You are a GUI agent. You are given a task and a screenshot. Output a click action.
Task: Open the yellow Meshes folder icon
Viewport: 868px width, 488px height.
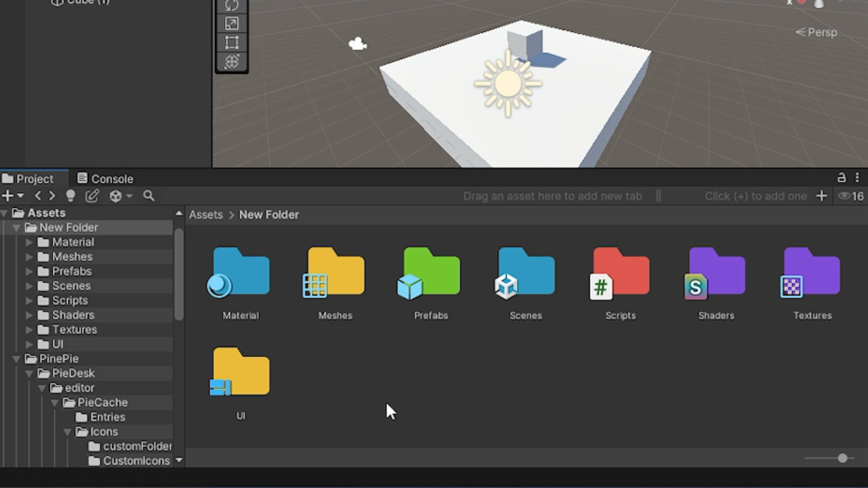pyautogui.click(x=334, y=273)
